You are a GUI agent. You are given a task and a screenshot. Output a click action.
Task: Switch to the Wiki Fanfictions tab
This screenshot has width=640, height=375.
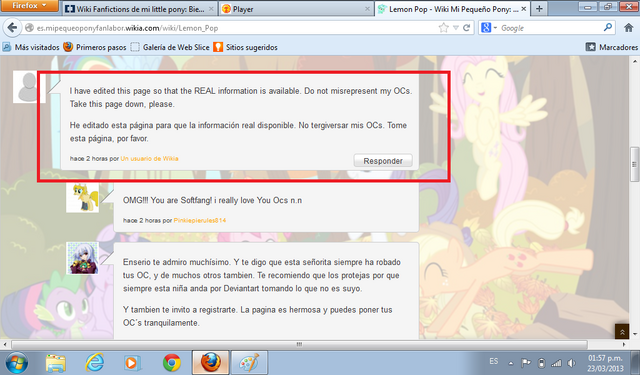click(140, 9)
